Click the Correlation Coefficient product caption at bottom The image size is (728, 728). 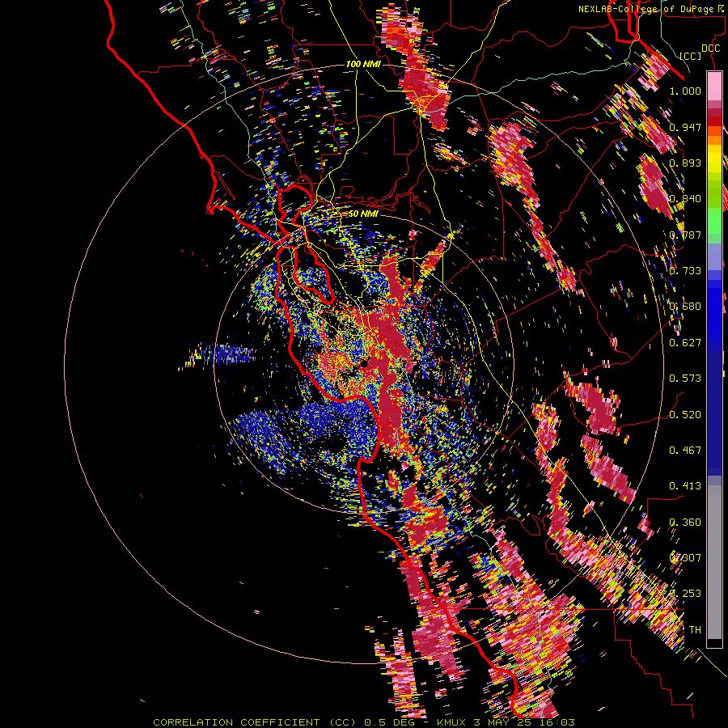pyautogui.click(x=364, y=722)
